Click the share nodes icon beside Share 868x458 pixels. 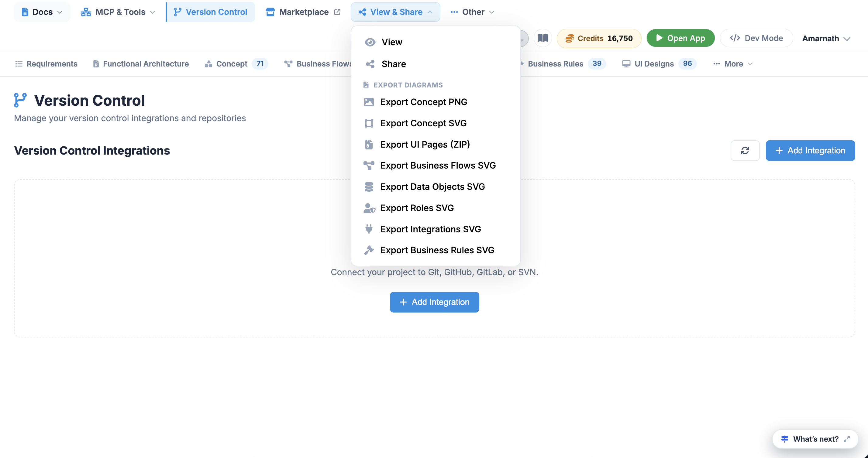point(370,64)
